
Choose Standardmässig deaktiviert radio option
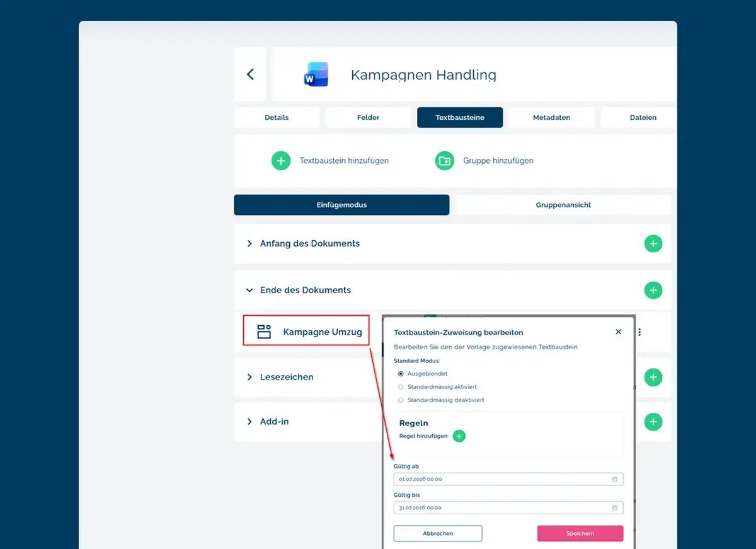(401, 400)
